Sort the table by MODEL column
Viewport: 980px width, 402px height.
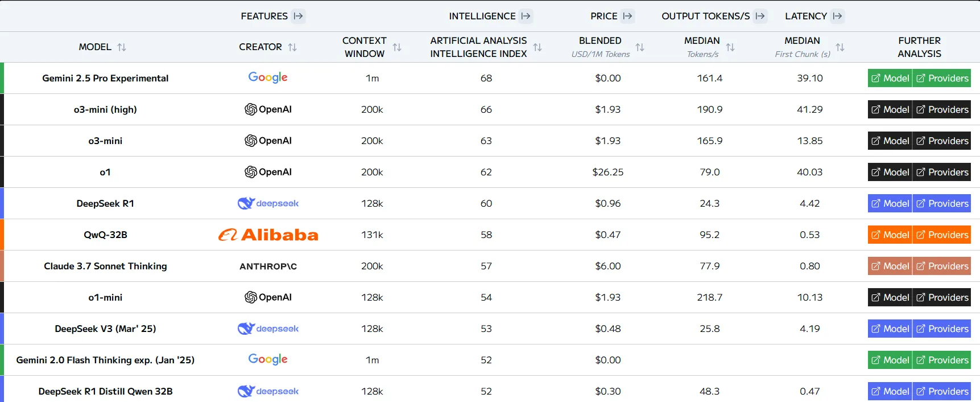122,47
